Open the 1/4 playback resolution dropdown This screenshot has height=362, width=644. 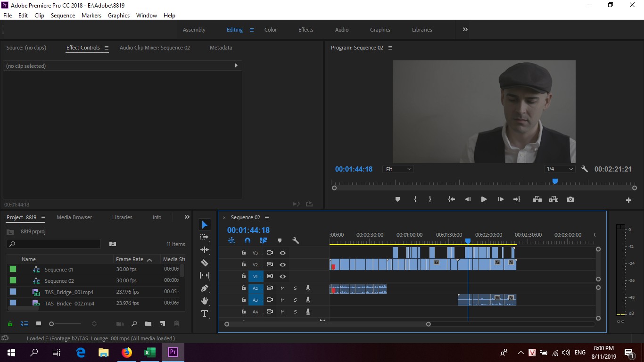point(560,169)
